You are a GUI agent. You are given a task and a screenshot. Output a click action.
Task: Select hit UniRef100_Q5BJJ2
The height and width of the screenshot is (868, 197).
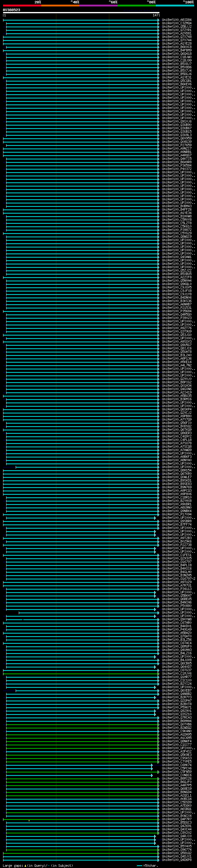point(177,26)
